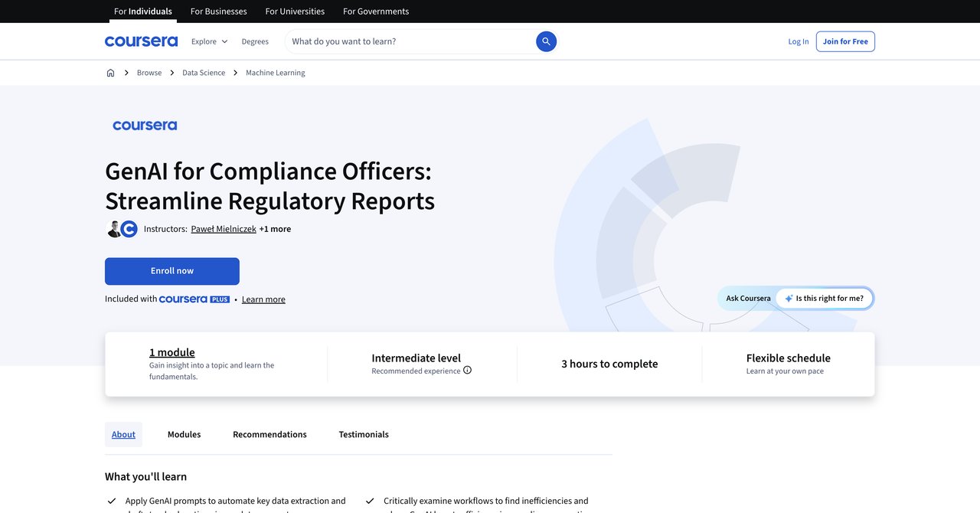980x513 pixels.
Task: Click the Coursera Plus logo
Action: pyautogui.click(x=194, y=299)
